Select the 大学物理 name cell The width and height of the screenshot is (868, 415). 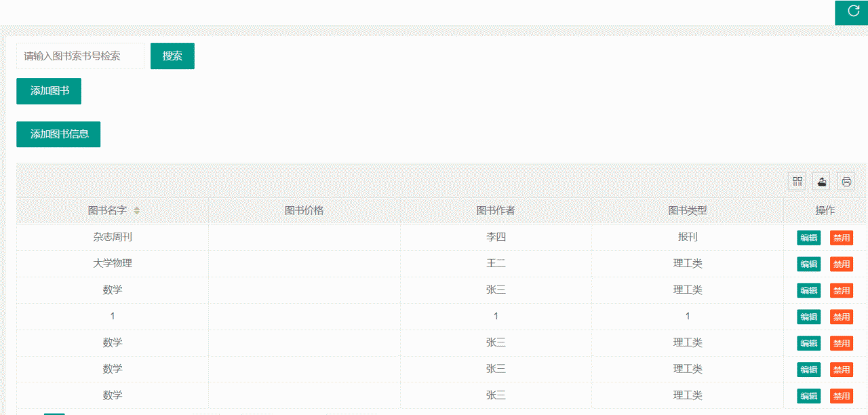[x=113, y=264]
